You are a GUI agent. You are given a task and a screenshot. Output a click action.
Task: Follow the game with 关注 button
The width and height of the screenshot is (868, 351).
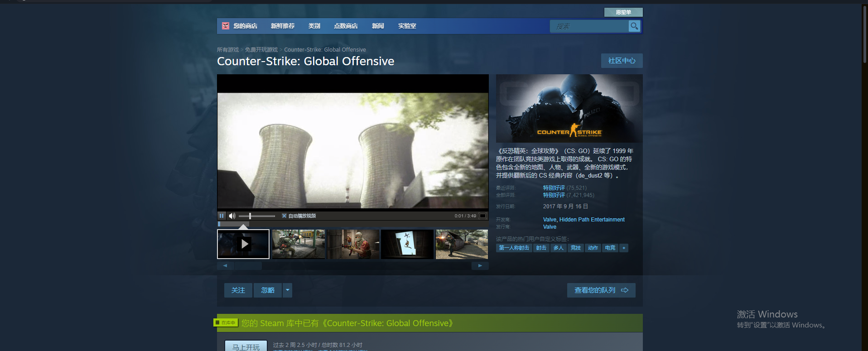[x=238, y=290]
